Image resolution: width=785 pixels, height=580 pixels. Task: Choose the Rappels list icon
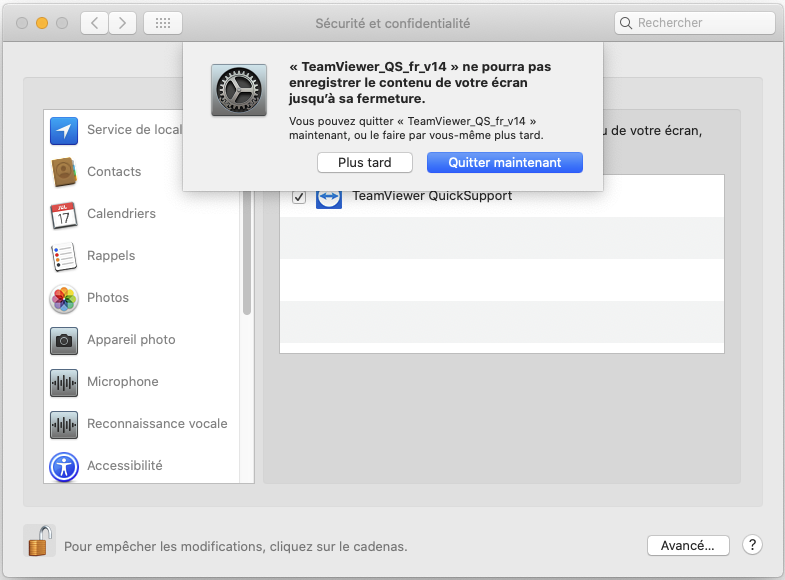point(64,256)
